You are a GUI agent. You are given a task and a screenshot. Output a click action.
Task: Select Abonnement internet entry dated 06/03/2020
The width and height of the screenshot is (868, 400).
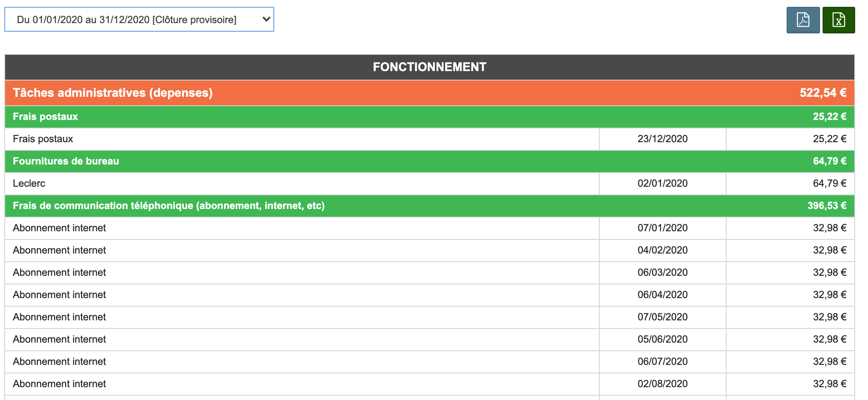tap(60, 273)
